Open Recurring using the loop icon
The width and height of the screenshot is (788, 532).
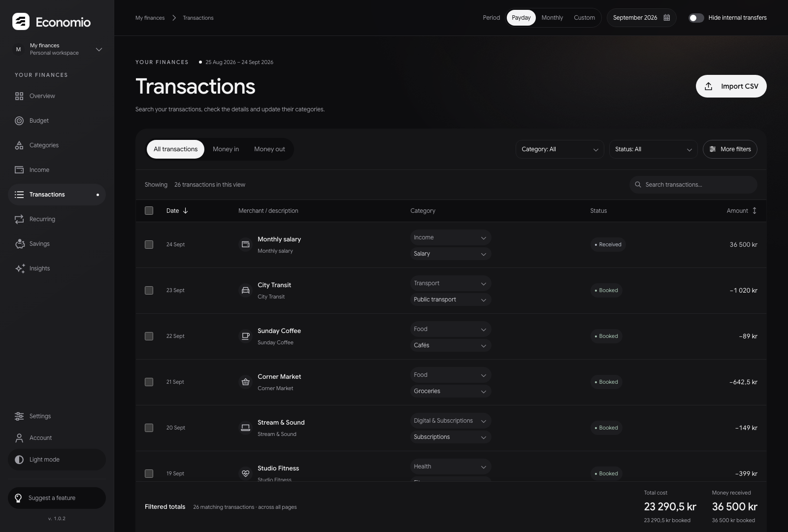(x=19, y=219)
